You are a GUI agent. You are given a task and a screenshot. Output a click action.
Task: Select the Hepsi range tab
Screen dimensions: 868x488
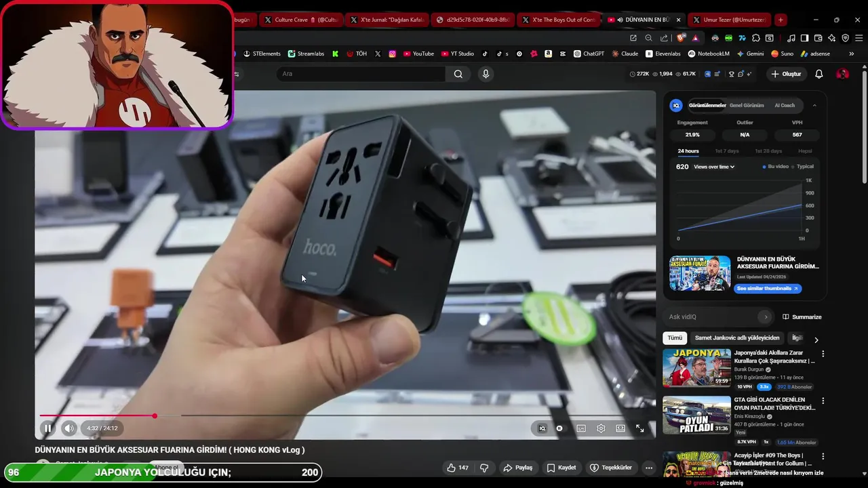[805, 151]
